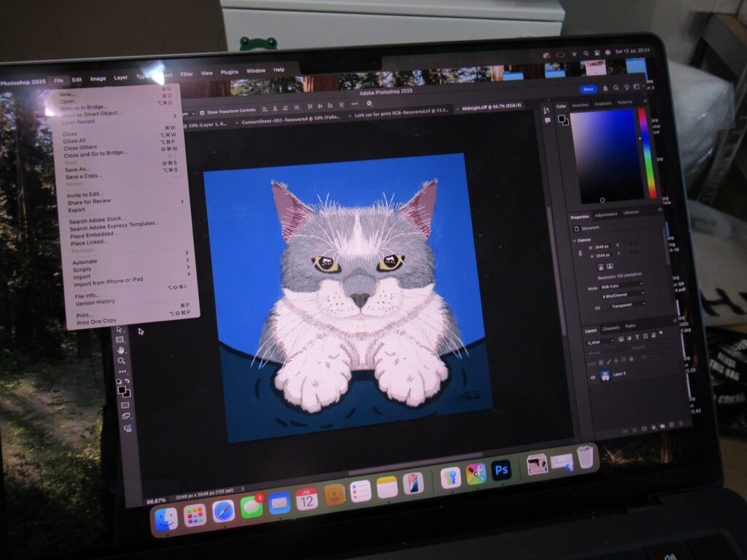The width and height of the screenshot is (747, 560).
Task: Click the blue Share button
Action: [589, 89]
